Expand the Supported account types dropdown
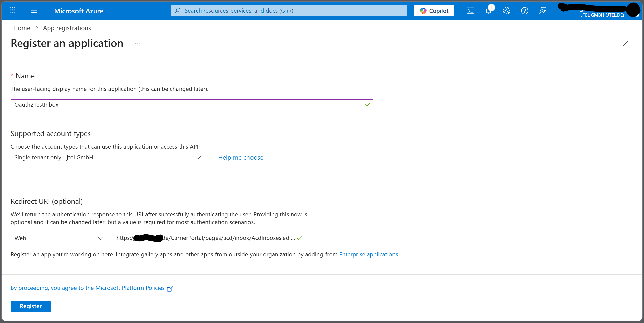The height and width of the screenshot is (323, 644). point(108,157)
